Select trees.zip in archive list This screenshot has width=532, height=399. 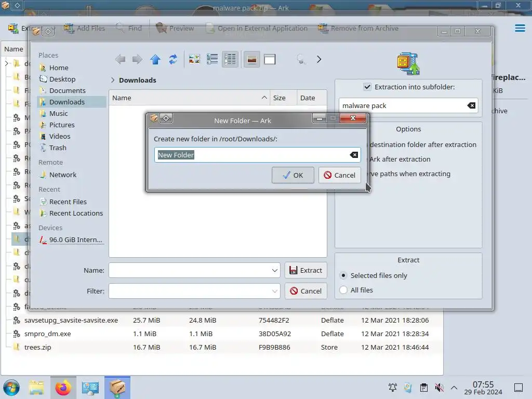pyautogui.click(x=37, y=348)
